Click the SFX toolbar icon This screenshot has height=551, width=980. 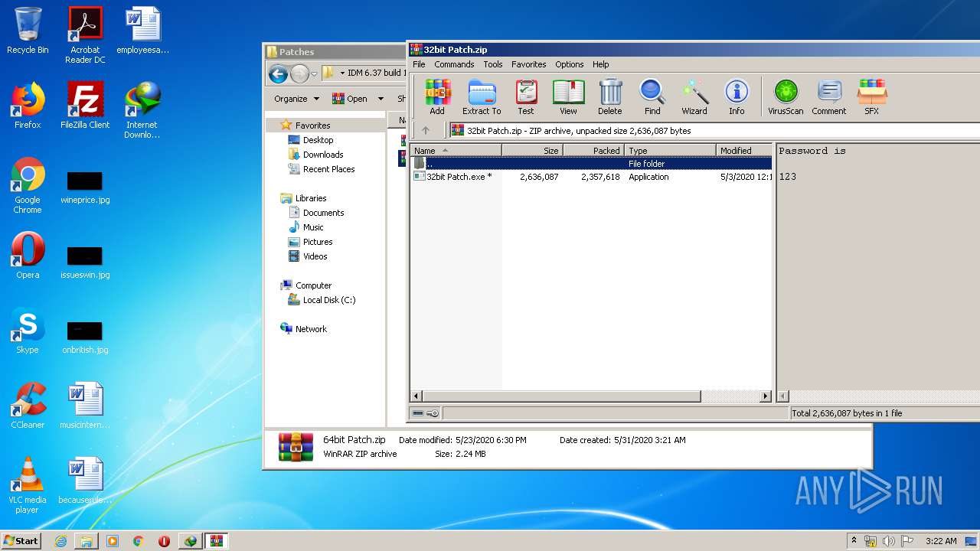pos(871,97)
